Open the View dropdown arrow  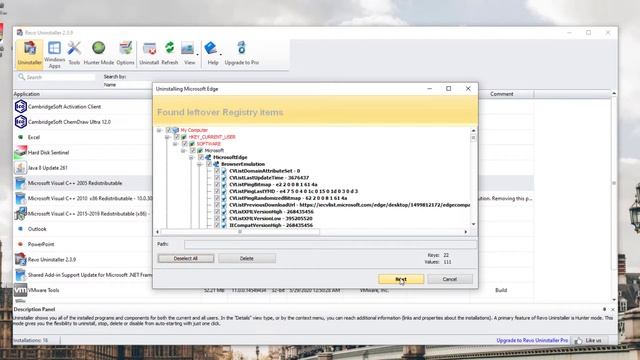pyautogui.click(x=198, y=55)
